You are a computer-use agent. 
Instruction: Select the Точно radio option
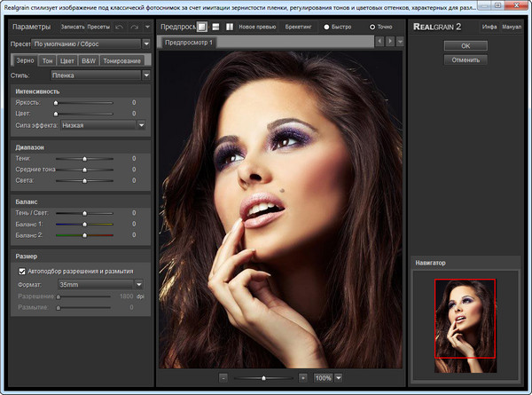[x=372, y=28]
